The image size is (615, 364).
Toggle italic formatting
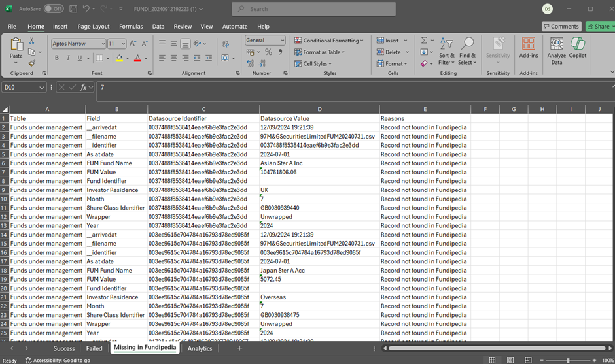coord(68,58)
